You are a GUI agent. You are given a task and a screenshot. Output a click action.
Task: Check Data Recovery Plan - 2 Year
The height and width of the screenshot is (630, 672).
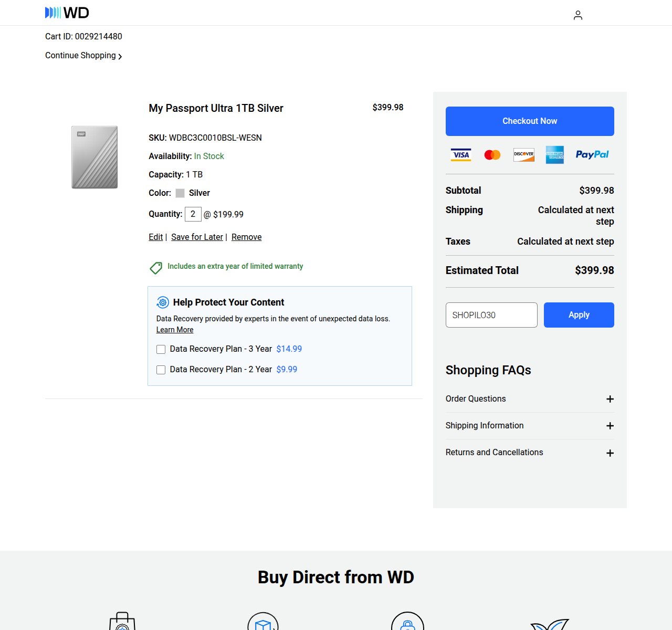click(161, 370)
